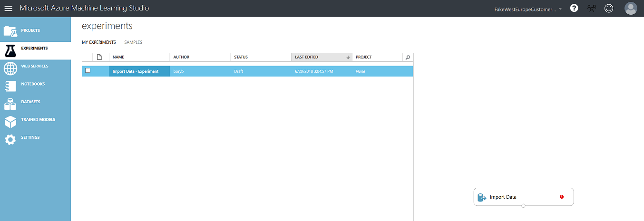Select the My Experiments tab
Viewport: 644px width, 221px height.
[98, 42]
